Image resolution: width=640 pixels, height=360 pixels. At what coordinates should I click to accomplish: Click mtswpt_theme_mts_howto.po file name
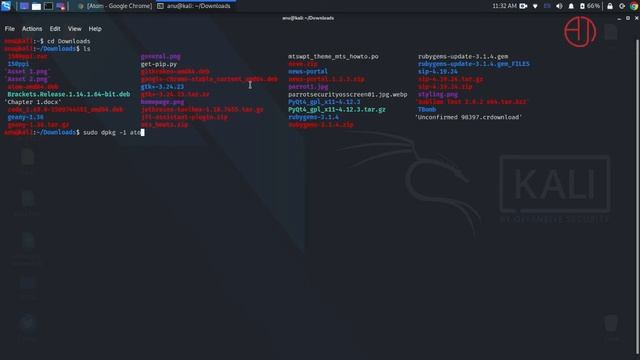tap(333, 56)
